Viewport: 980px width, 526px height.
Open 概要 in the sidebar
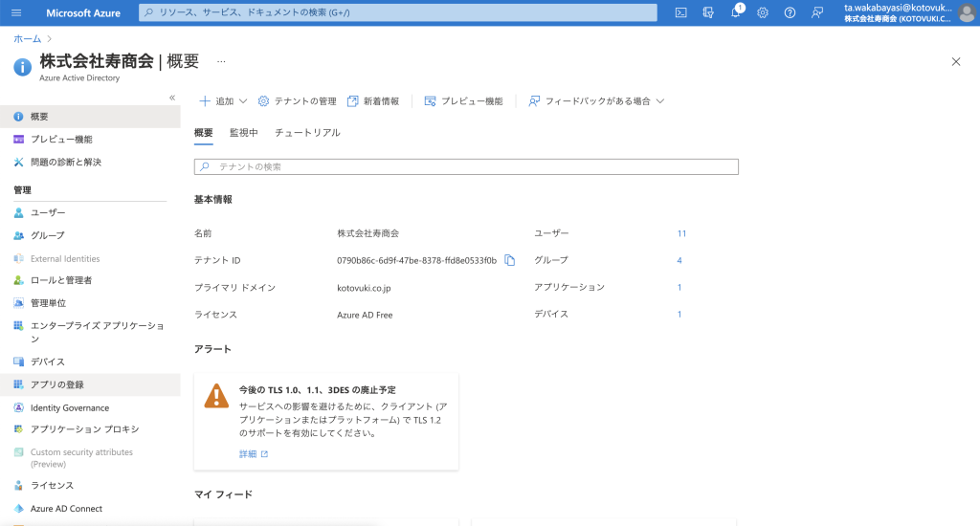click(90, 117)
